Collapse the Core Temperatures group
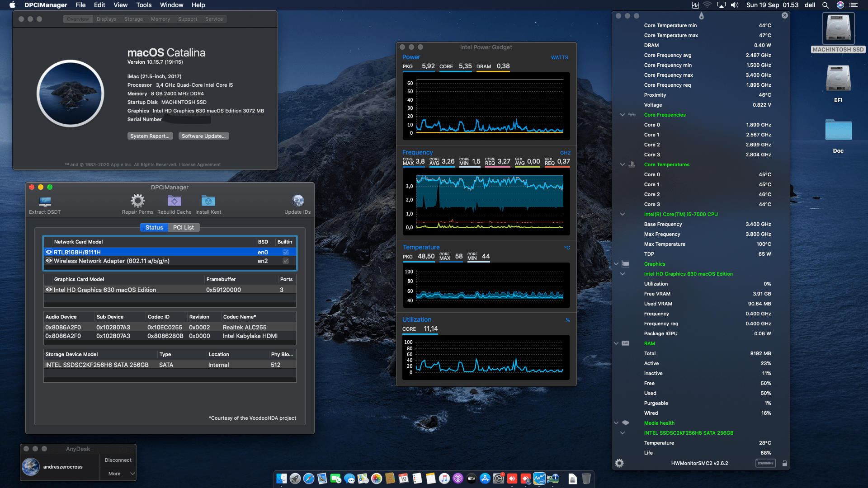868x488 pixels. point(623,164)
